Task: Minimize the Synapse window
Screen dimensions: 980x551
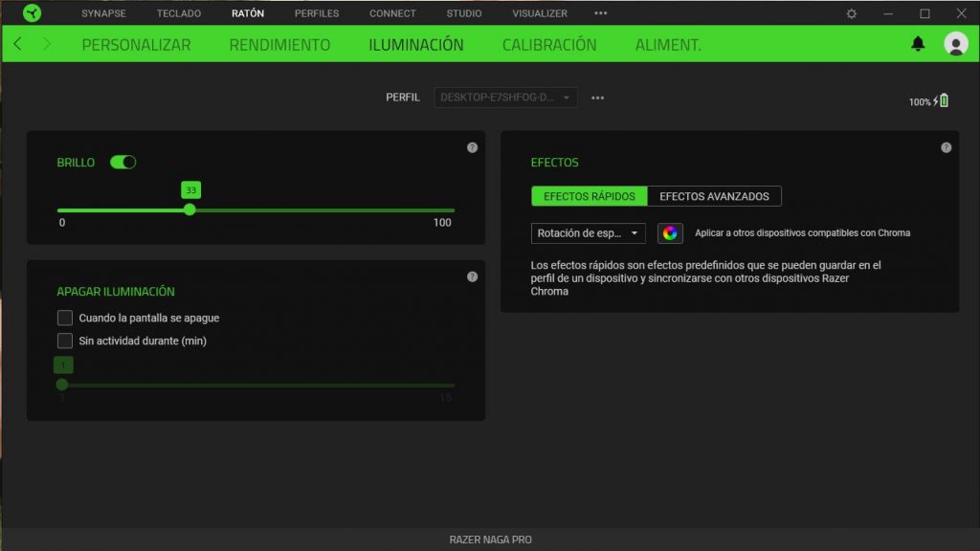Action: click(887, 13)
